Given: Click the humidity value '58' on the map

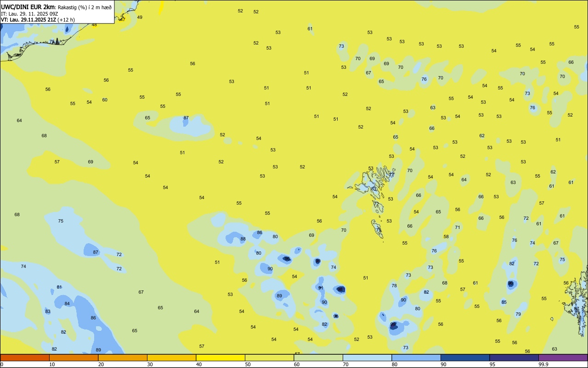Looking at the screenshot, I should coord(446,236).
